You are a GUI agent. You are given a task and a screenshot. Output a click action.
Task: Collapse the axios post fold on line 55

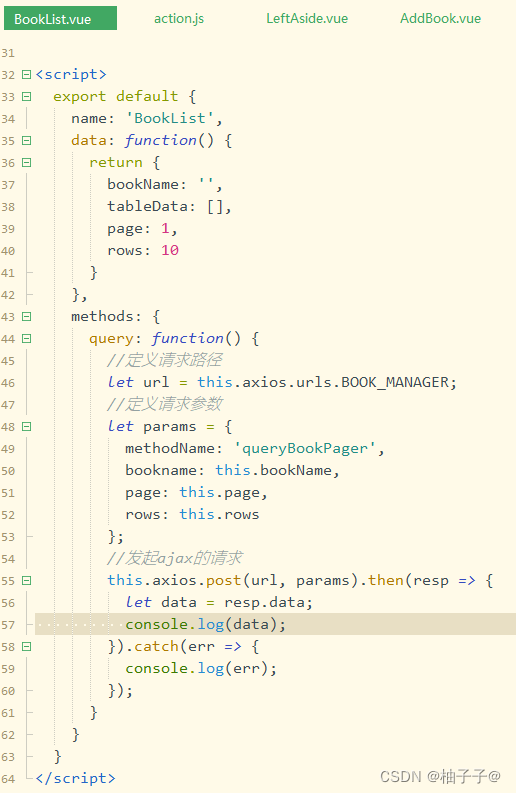[27, 581]
